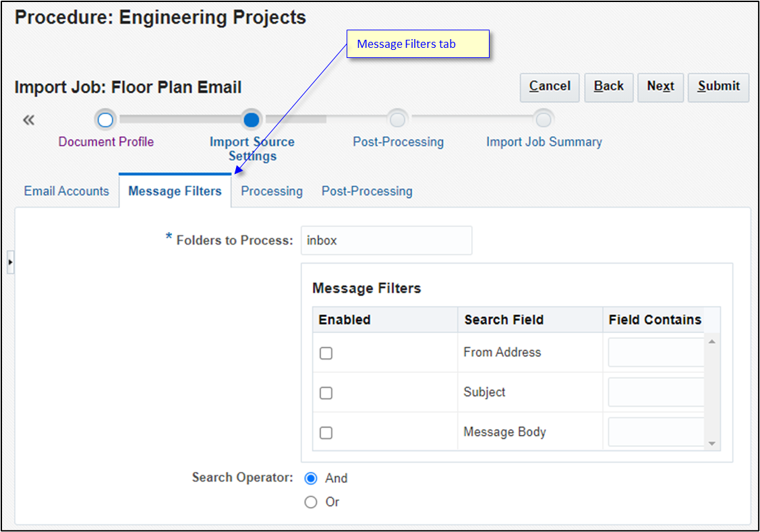
Task: Select the Or search operator
Action: point(311,502)
